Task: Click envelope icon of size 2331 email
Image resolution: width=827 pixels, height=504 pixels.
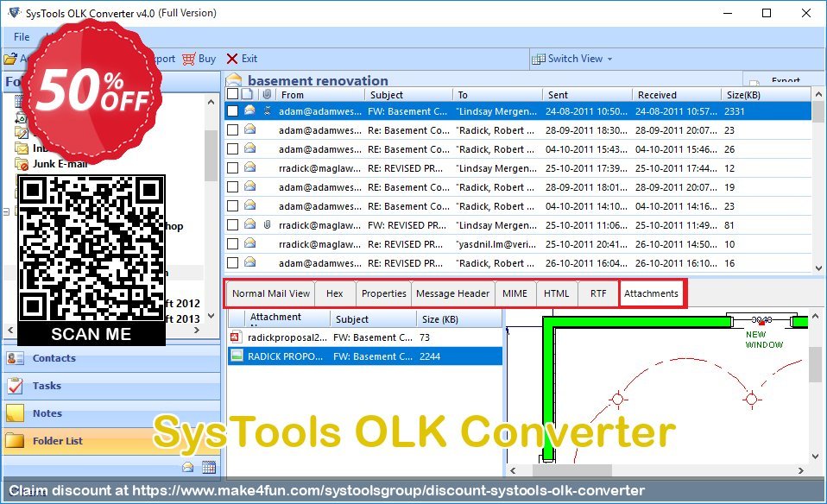Action: tap(250, 110)
